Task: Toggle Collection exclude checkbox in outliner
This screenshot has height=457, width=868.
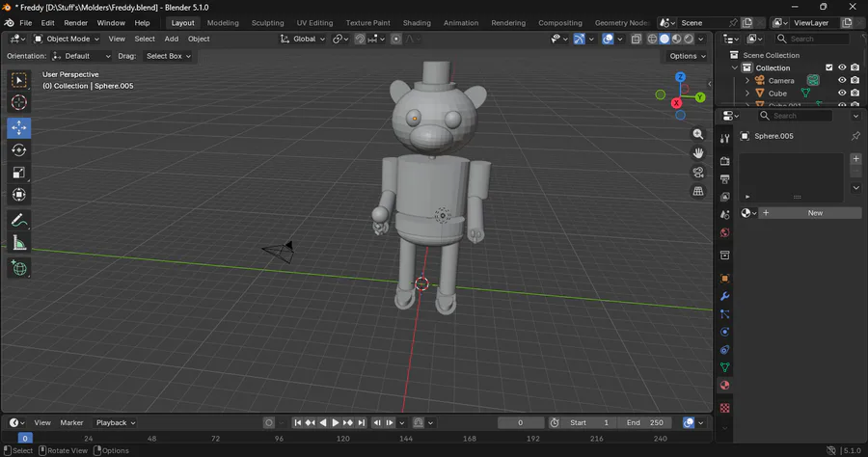Action: pyautogui.click(x=829, y=67)
